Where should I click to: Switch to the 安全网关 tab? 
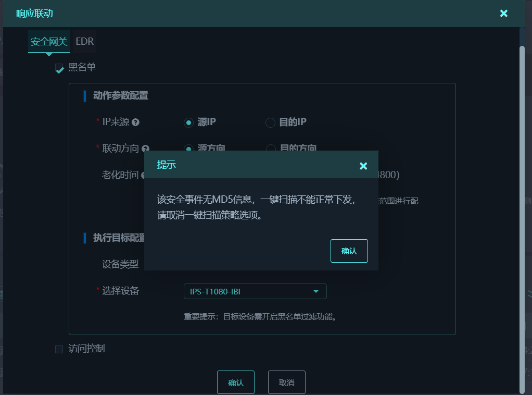click(x=49, y=42)
